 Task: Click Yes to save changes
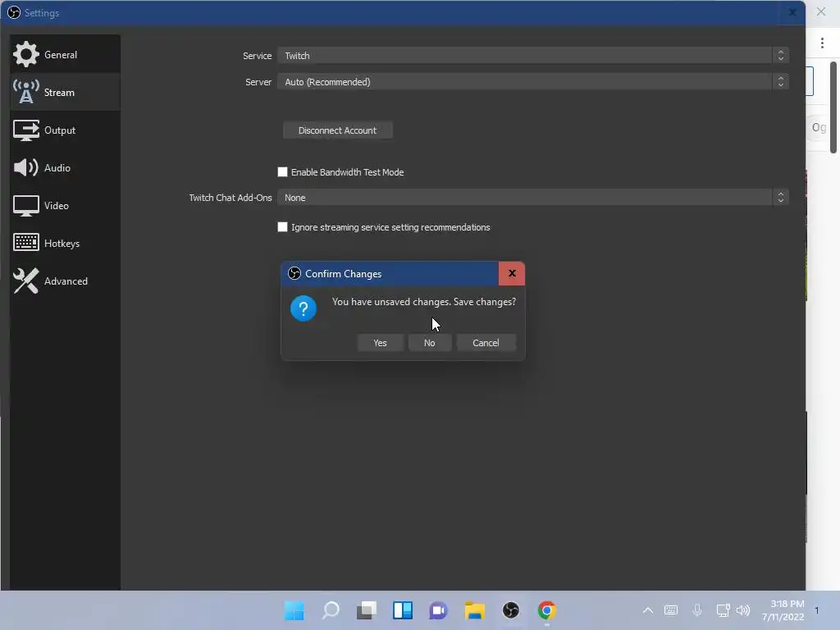[x=380, y=343]
